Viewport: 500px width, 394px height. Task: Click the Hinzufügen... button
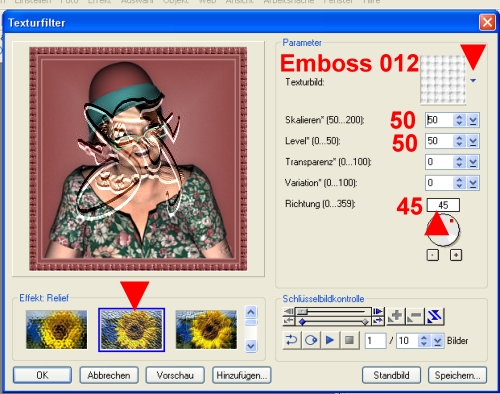(242, 375)
